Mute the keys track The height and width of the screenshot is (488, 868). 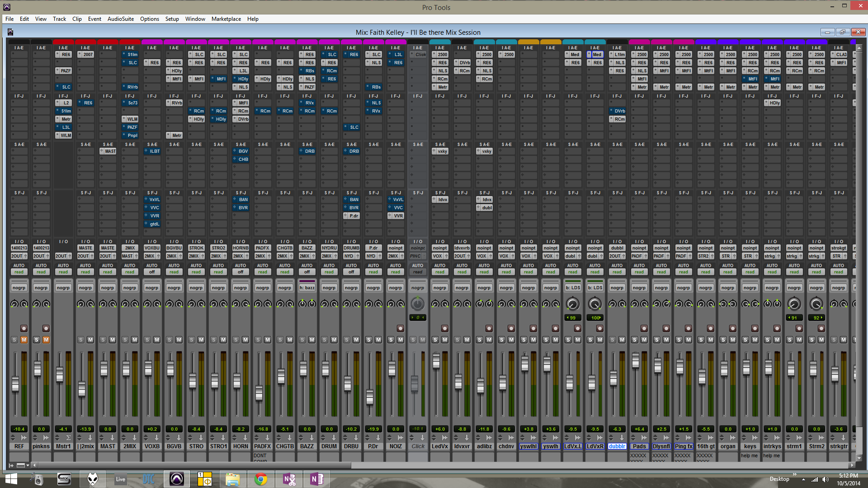tap(755, 340)
